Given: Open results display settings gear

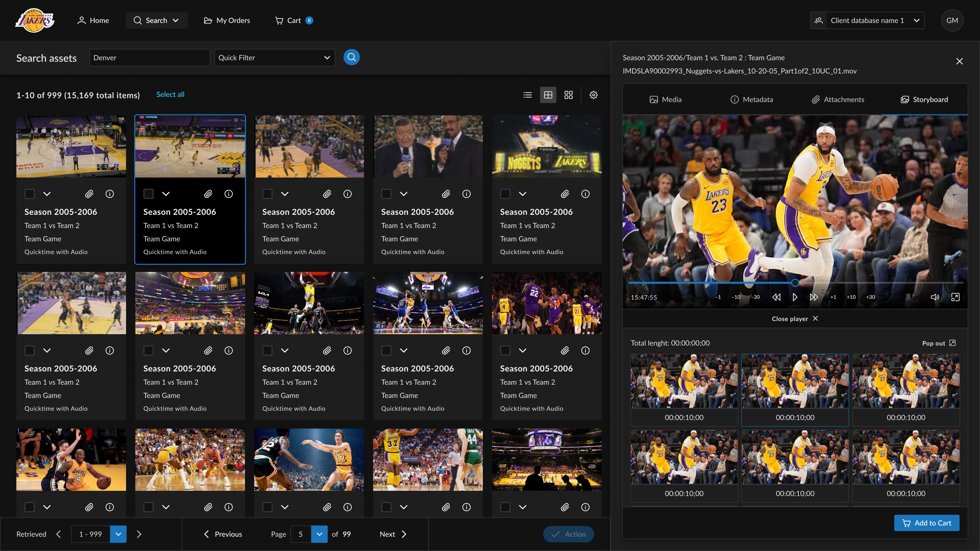Looking at the screenshot, I should (x=593, y=95).
